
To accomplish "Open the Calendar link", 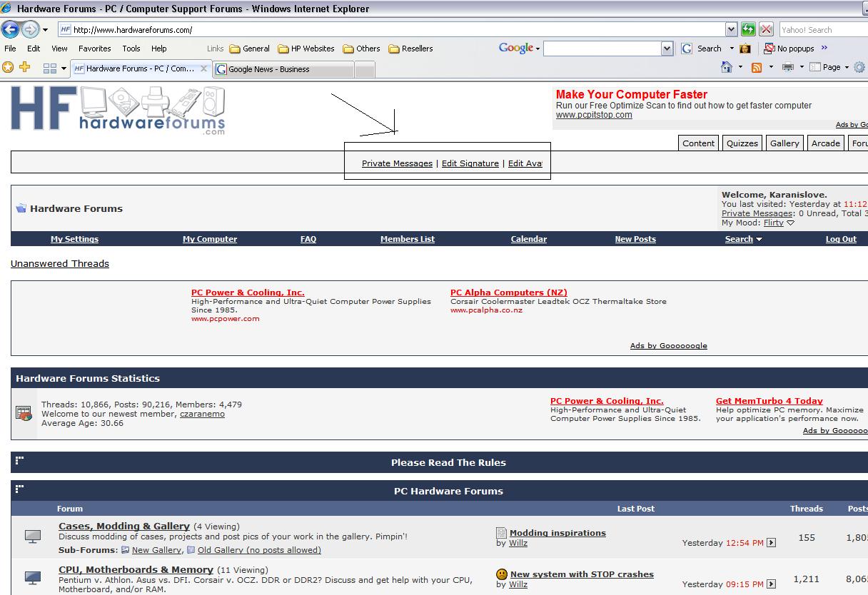I will tap(529, 239).
